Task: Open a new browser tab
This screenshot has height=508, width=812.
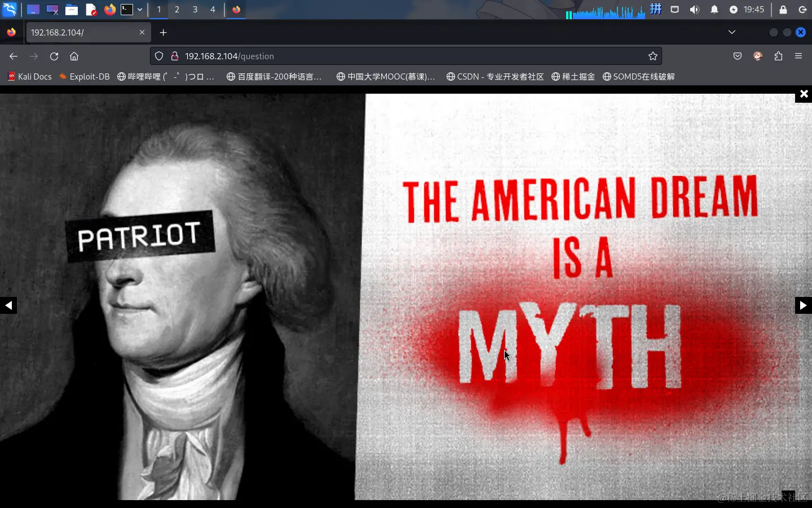Action: coord(163,33)
